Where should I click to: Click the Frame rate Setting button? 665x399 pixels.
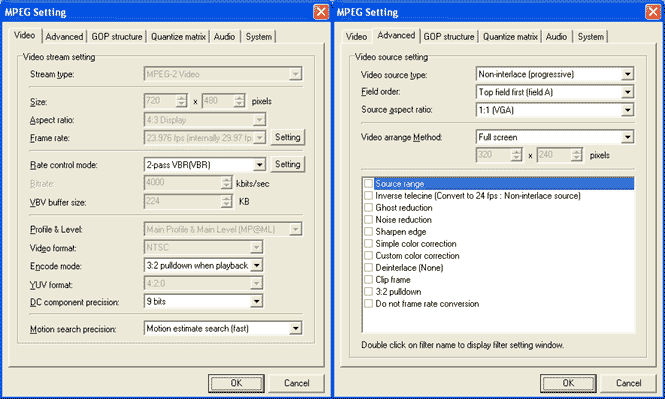(x=288, y=137)
